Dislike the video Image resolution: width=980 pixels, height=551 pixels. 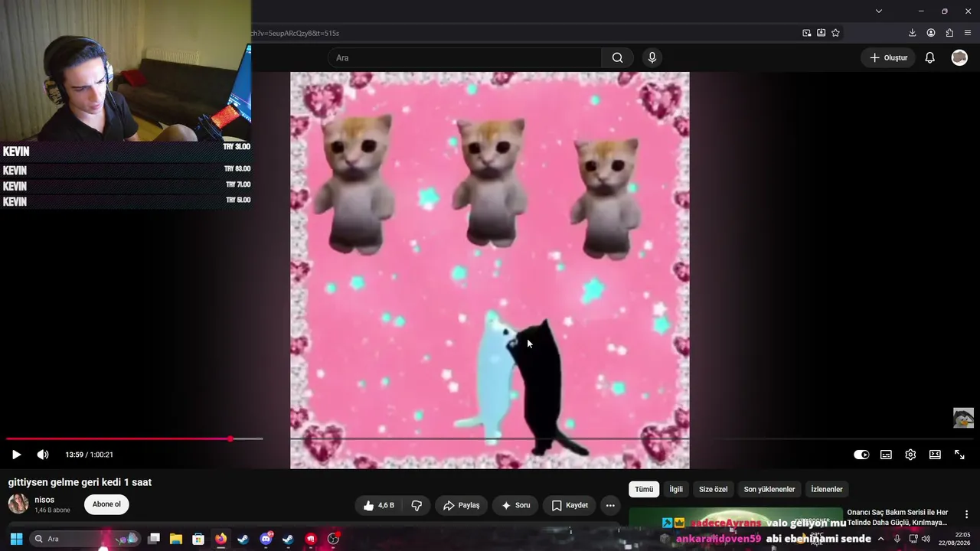click(x=416, y=505)
